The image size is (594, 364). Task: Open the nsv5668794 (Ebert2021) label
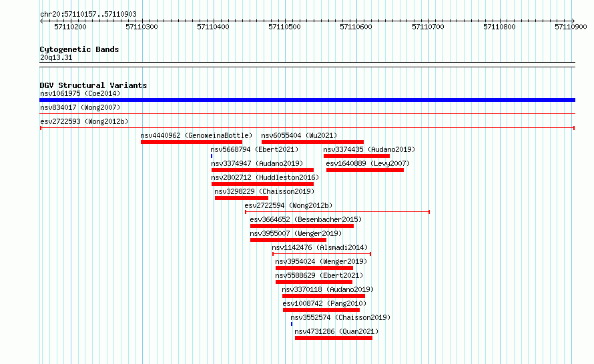pyautogui.click(x=254, y=149)
